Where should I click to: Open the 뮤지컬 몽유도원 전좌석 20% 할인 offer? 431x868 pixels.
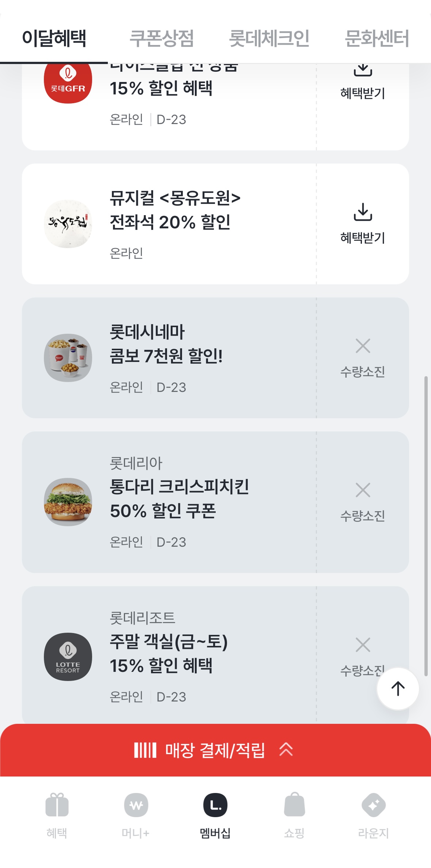click(175, 210)
